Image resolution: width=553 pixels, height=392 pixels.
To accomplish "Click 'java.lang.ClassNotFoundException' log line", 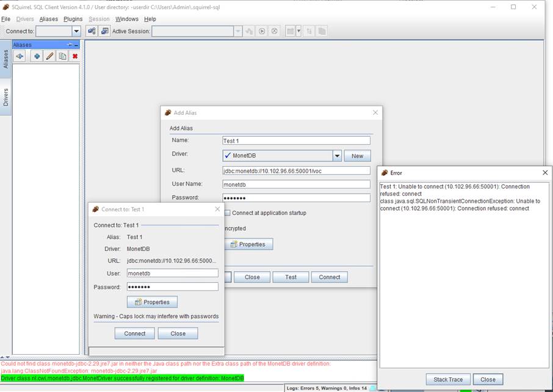I will click(x=79, y=371).
